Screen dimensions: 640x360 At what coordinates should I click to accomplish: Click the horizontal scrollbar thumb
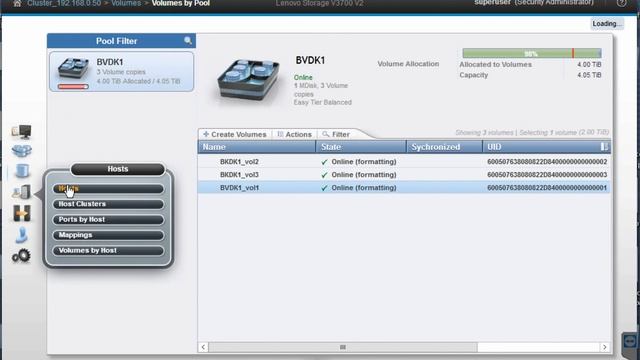coord(343,347)
